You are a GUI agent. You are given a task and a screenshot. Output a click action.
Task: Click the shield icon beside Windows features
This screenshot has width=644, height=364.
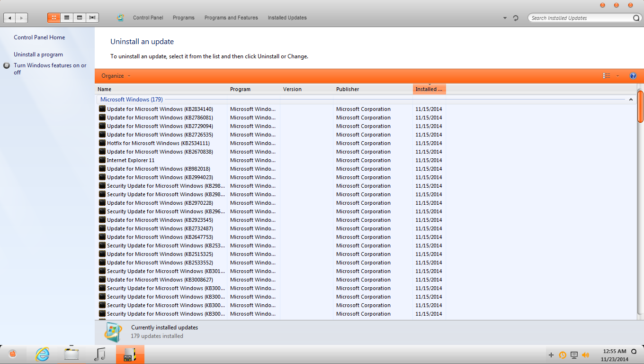[7, 66]
